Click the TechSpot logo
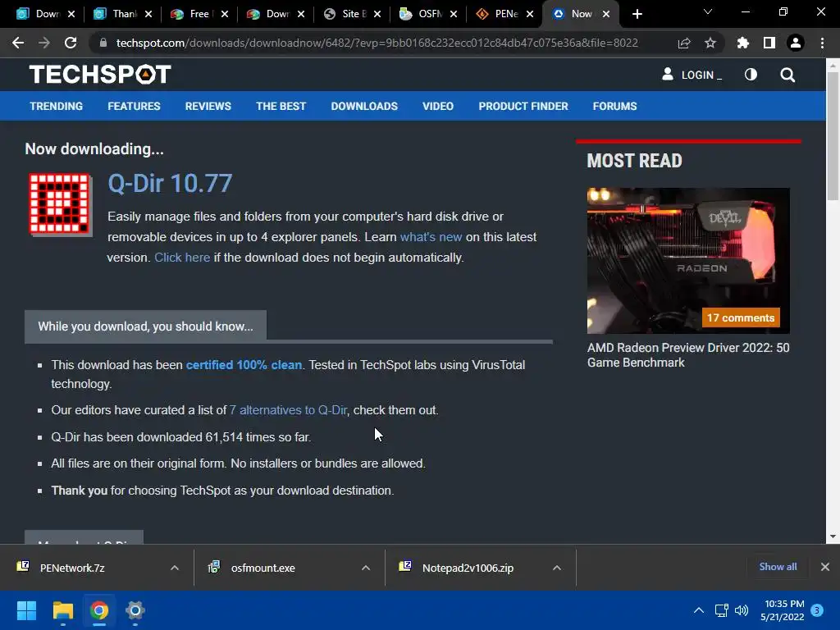The height and width of the screenshot is (630, 840). (100, 74)
